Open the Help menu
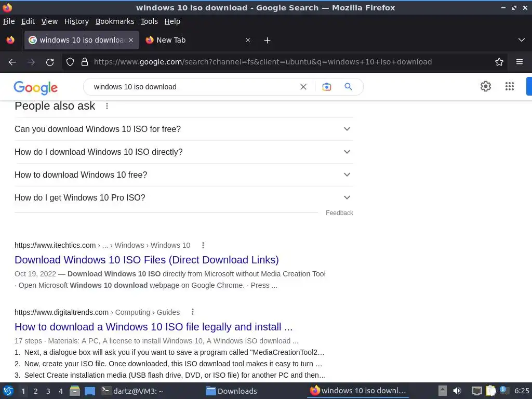This screenshot has height=399, width=532. tap(172, 21)
